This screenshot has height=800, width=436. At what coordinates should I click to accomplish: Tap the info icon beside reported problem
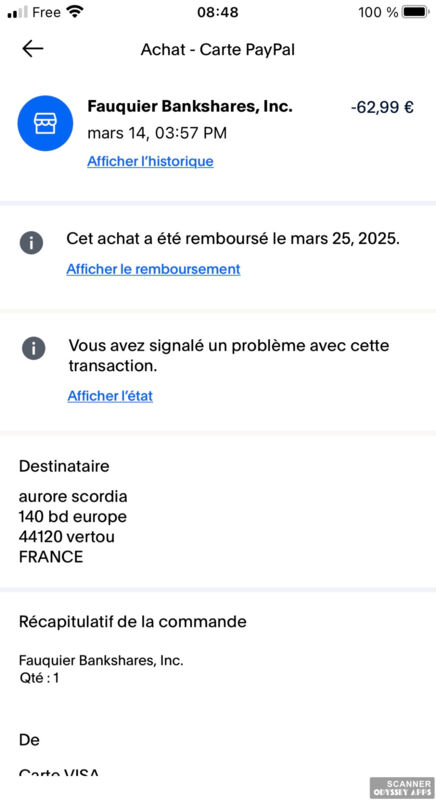click(34, 349)
